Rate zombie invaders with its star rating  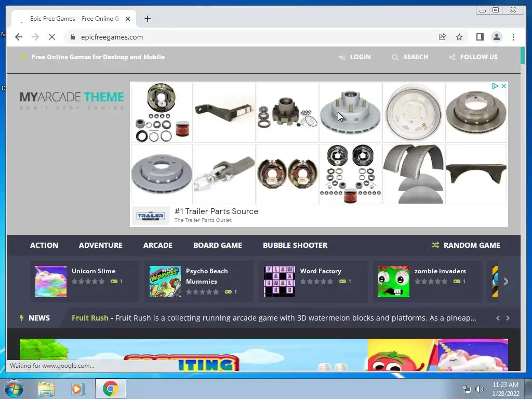[431, 282]
